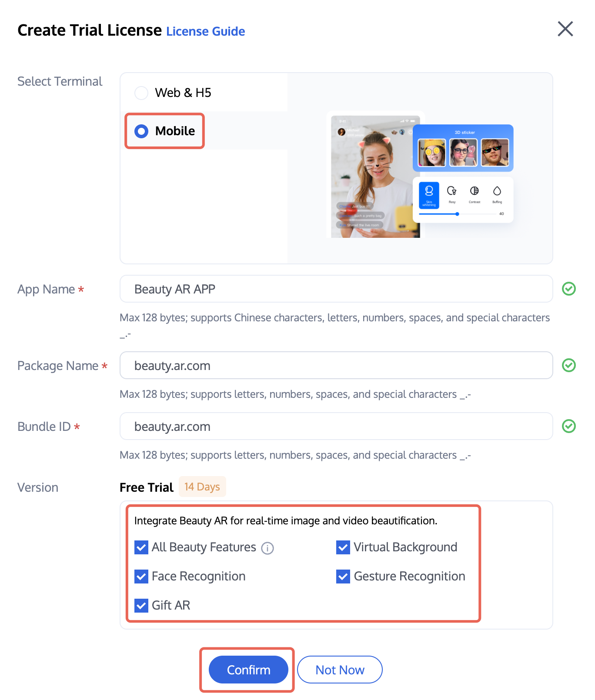Click the info icon beside All Beauty Features

click(x=267, y=548)
